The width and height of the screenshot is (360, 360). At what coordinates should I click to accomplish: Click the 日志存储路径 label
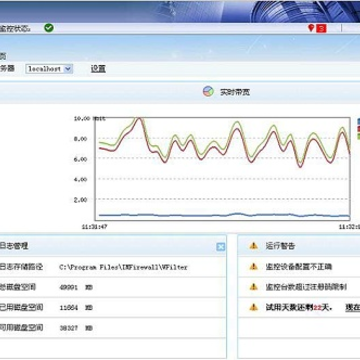pyautogui.click(x=21, y=267)
